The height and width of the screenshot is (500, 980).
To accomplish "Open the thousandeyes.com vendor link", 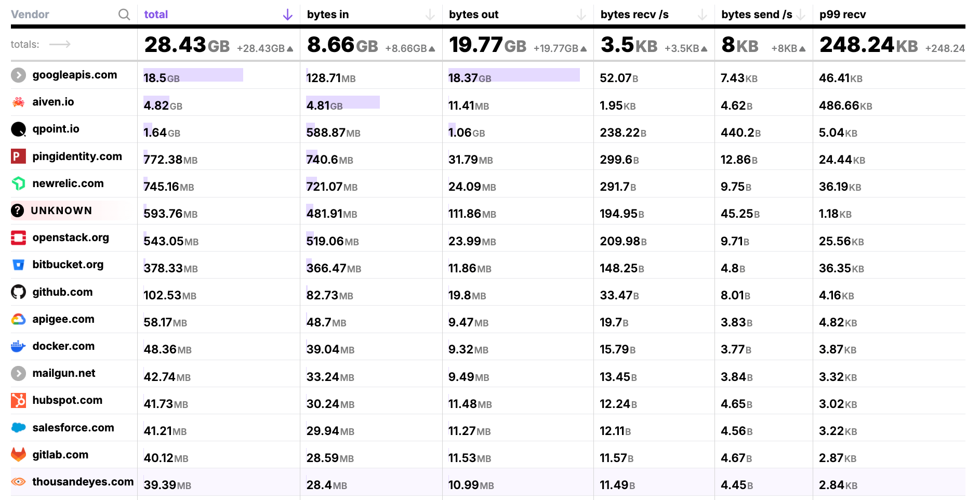I will (x=83, y=482).
